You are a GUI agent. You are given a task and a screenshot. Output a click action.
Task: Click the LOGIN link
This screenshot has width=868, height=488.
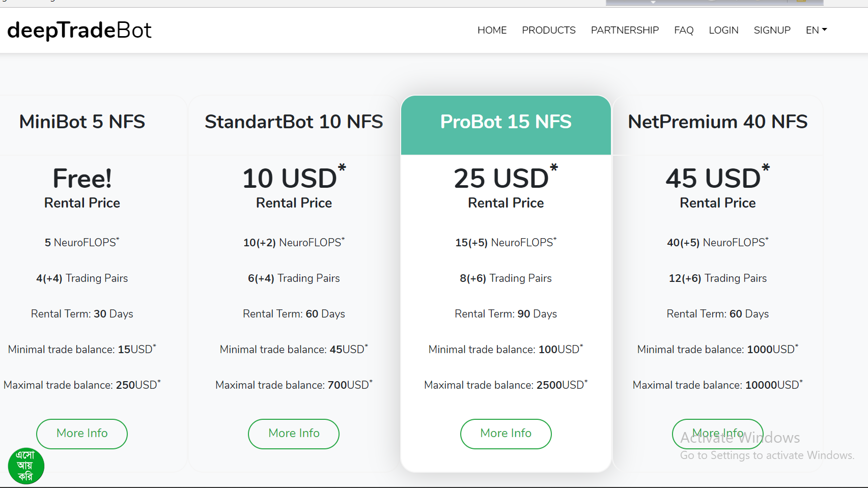pyautogui.click(x=723, y=30)
